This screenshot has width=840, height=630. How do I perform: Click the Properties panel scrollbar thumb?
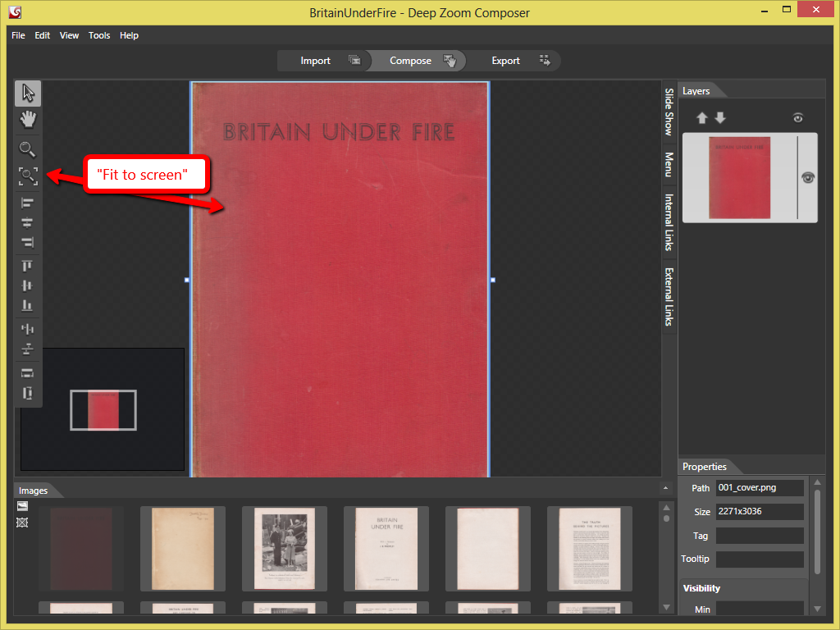tap(818, 532)
